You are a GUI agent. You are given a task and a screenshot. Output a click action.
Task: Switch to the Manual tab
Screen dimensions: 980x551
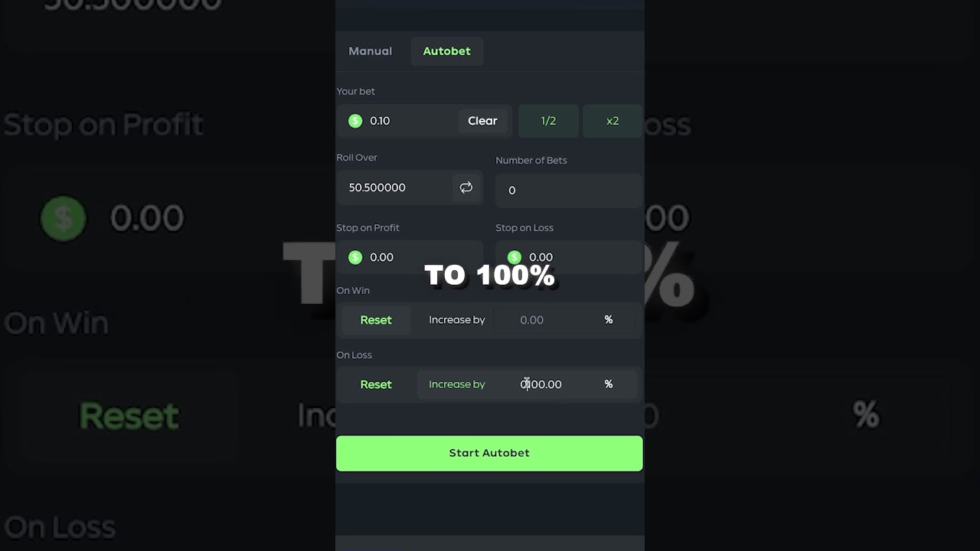coord(371,51)
